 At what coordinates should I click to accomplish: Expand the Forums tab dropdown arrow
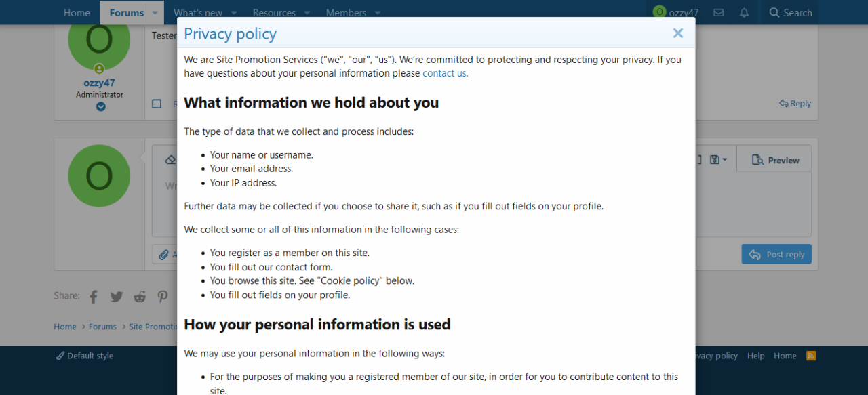click(155, 13)
